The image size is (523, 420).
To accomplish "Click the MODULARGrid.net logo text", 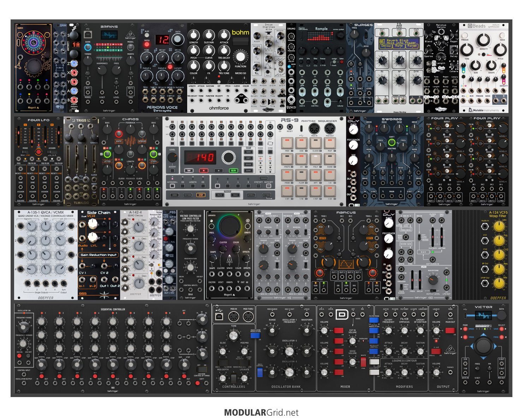I will pos(261,413).
